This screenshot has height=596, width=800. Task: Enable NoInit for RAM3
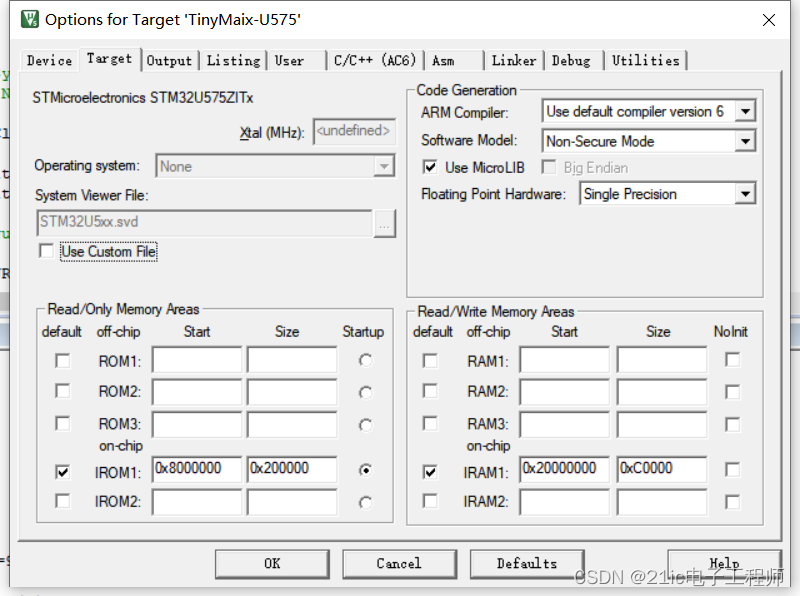click(733, 425)
